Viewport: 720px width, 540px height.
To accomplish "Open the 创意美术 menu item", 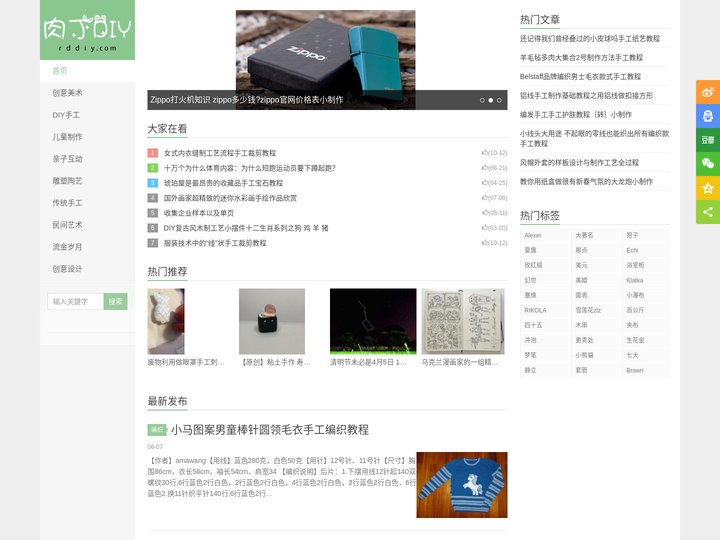I will click(87, 93).
